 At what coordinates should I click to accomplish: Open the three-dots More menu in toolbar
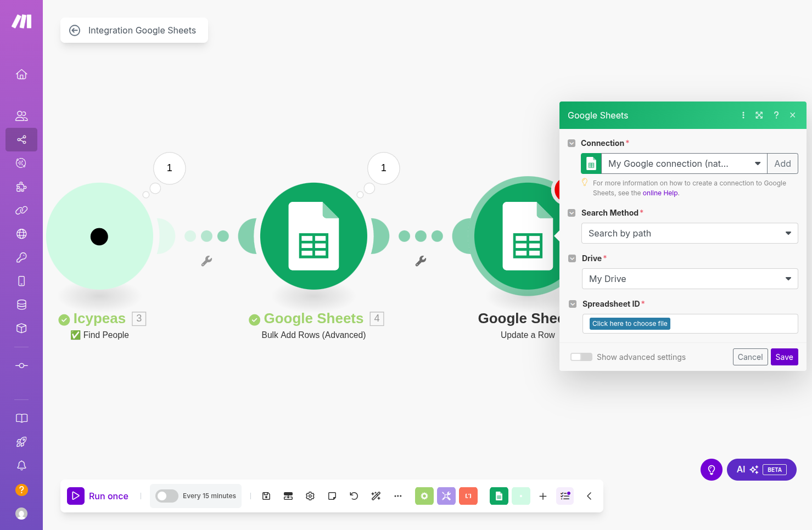(398, 496)
